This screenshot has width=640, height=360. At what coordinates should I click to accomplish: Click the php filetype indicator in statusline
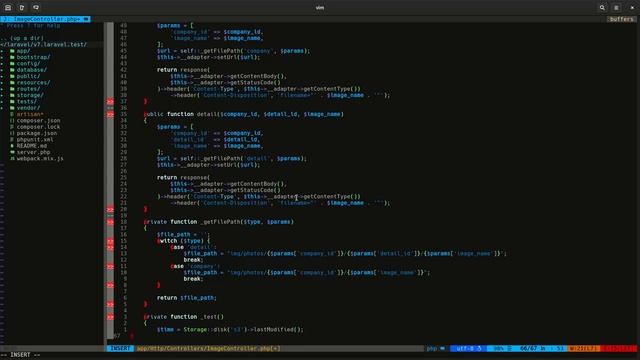(x=435, y=348)
